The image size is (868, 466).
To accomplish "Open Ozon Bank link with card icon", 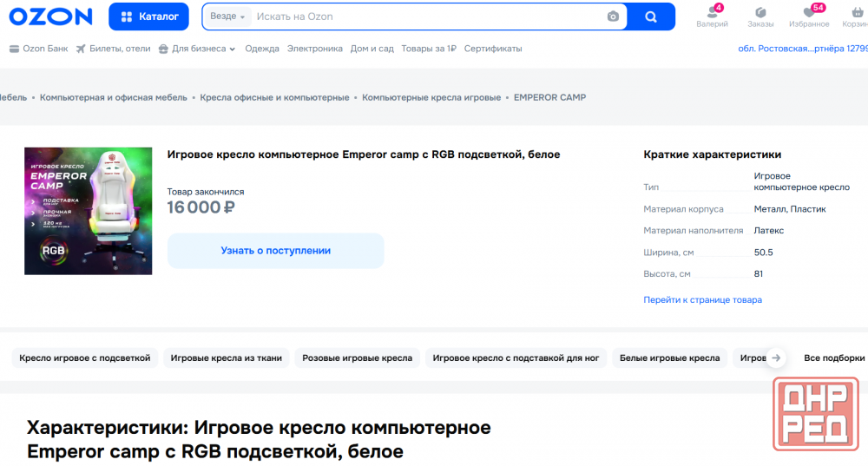I will (x=38, y=49).
